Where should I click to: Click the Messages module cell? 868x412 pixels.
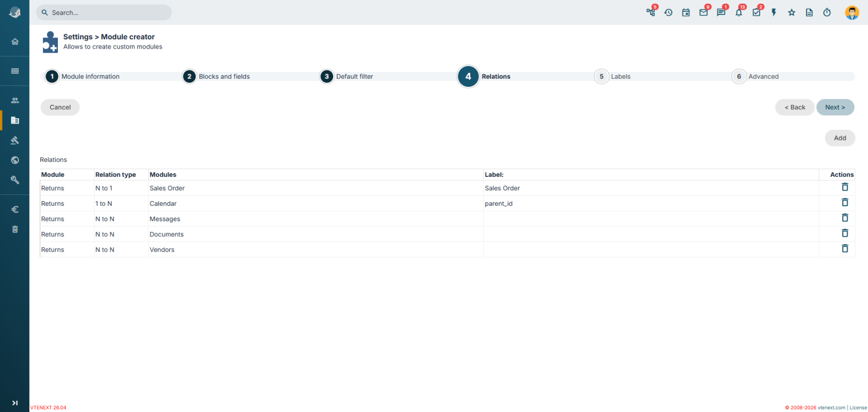coord(315,219)
